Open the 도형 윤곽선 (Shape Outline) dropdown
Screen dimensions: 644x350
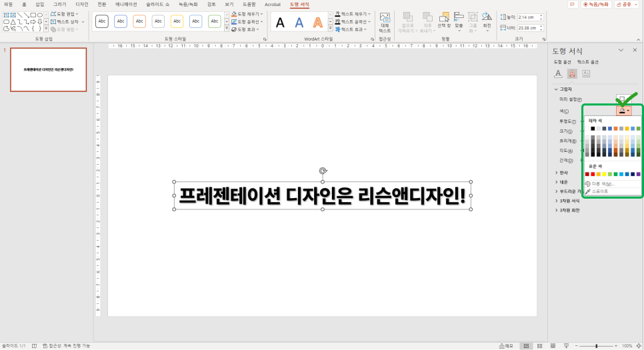coord(247,22)
